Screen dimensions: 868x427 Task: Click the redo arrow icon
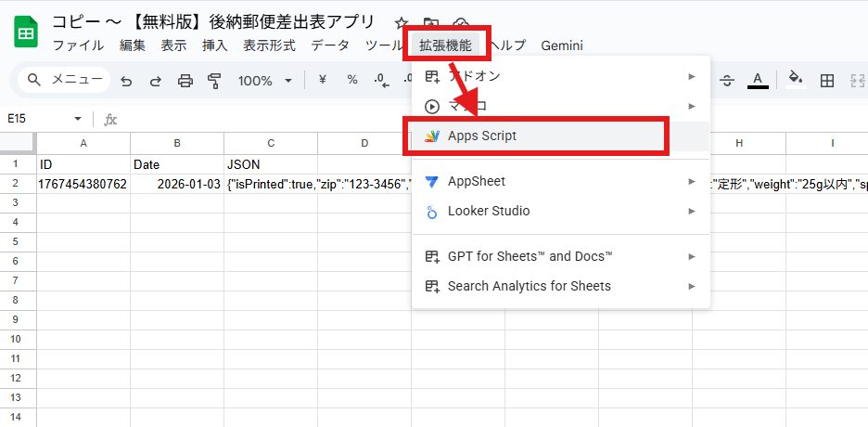pyautogui.click(x=155, y=81)
